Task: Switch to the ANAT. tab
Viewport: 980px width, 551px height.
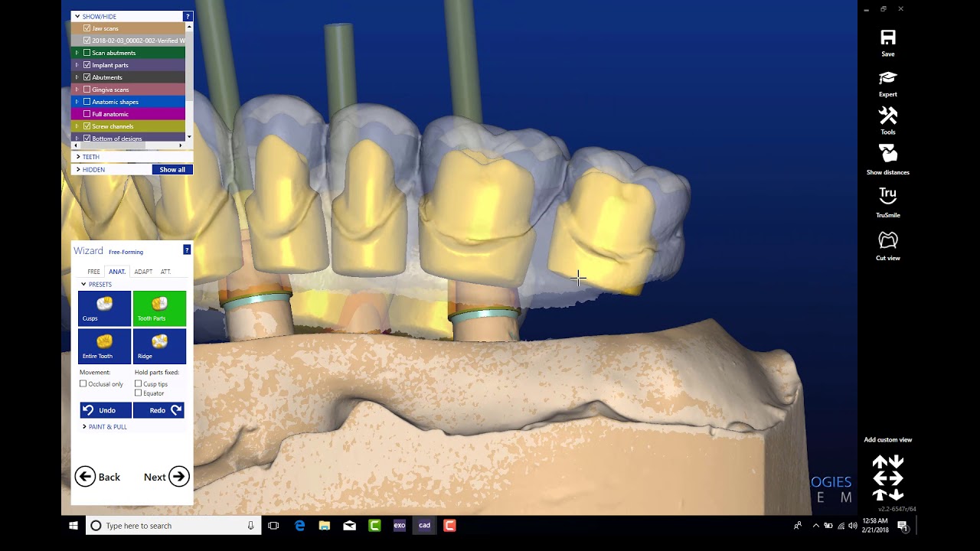Action: pos(117,272)
